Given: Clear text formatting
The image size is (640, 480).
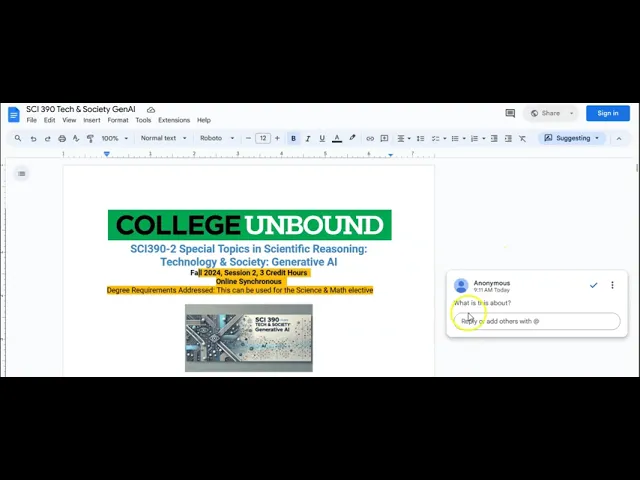Looking at the screenshot, I should (x=522, y=139).
